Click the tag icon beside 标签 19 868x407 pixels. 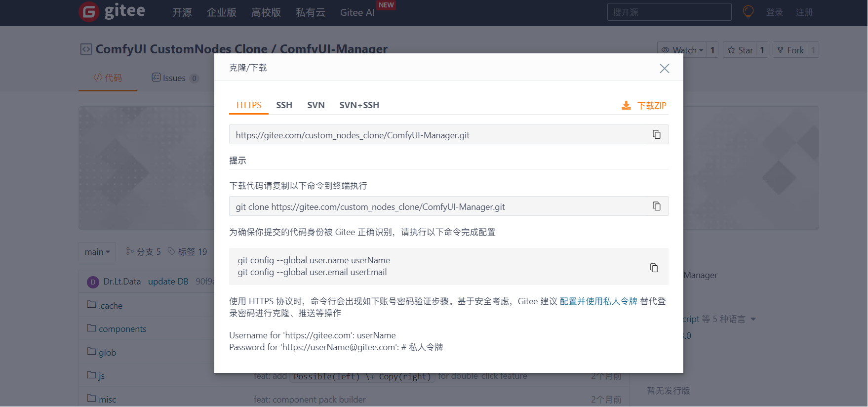click(171, 251)
